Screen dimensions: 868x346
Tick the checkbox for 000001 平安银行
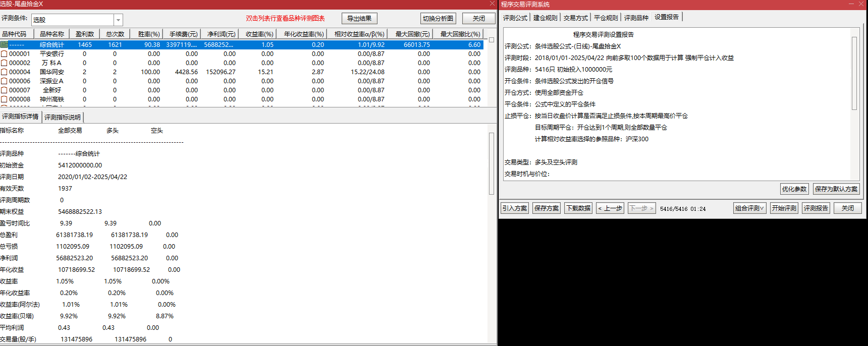[4, 54]
